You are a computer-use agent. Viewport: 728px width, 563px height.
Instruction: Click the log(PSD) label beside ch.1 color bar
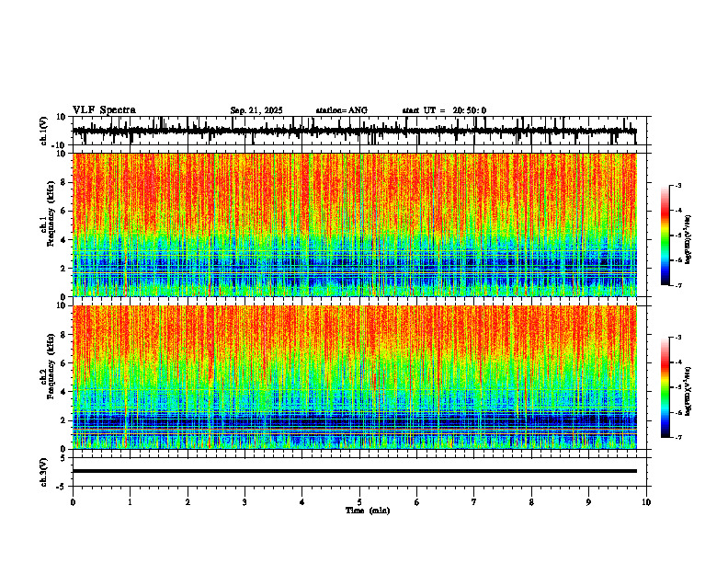pos(688,240)
